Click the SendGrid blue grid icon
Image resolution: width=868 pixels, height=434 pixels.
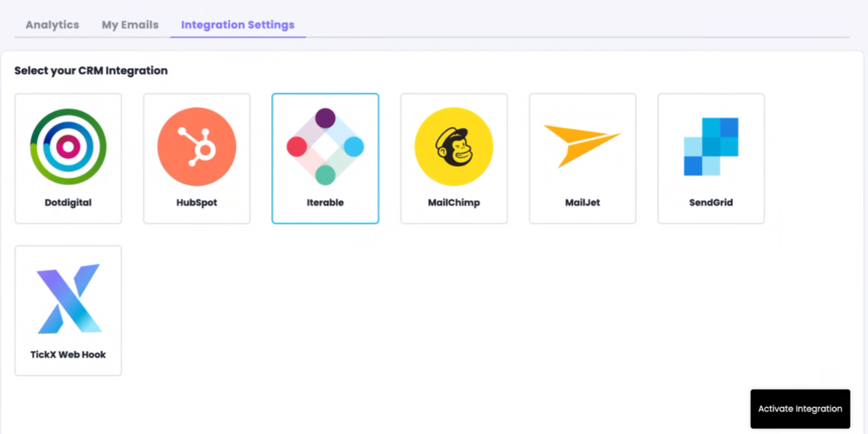710,147
